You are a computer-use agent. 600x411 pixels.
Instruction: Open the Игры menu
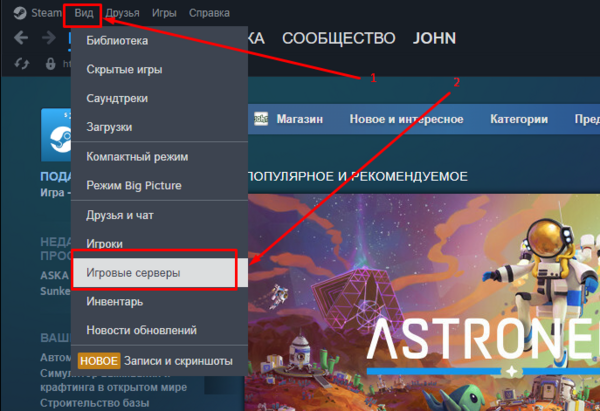pos(165,13)
